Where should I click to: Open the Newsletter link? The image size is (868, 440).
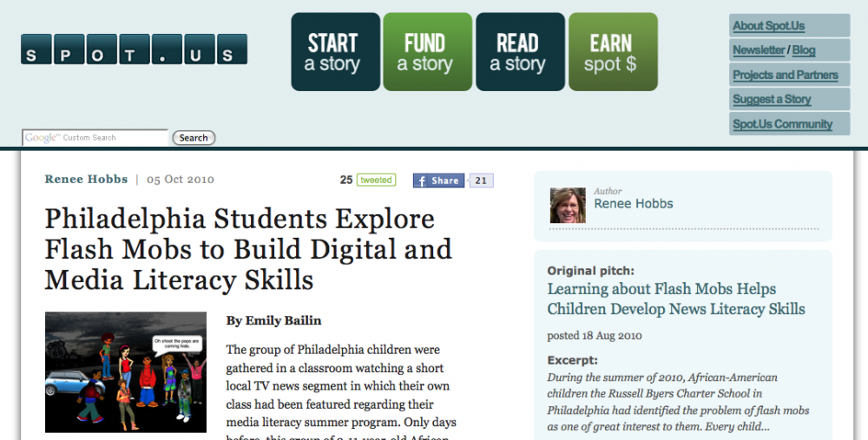coord(758,50)
